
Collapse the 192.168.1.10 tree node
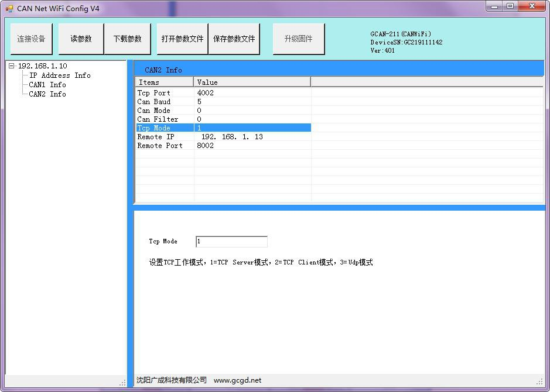(11, 66)
